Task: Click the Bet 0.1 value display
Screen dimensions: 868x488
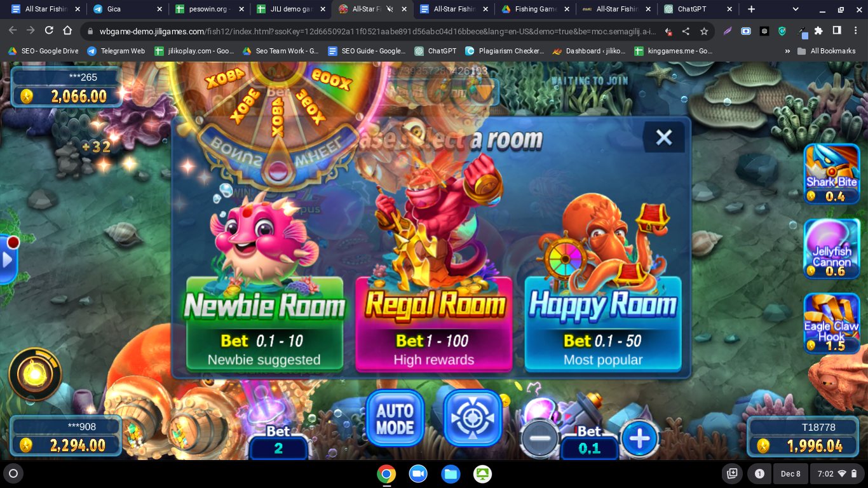Action: click(x=589, y=449)
